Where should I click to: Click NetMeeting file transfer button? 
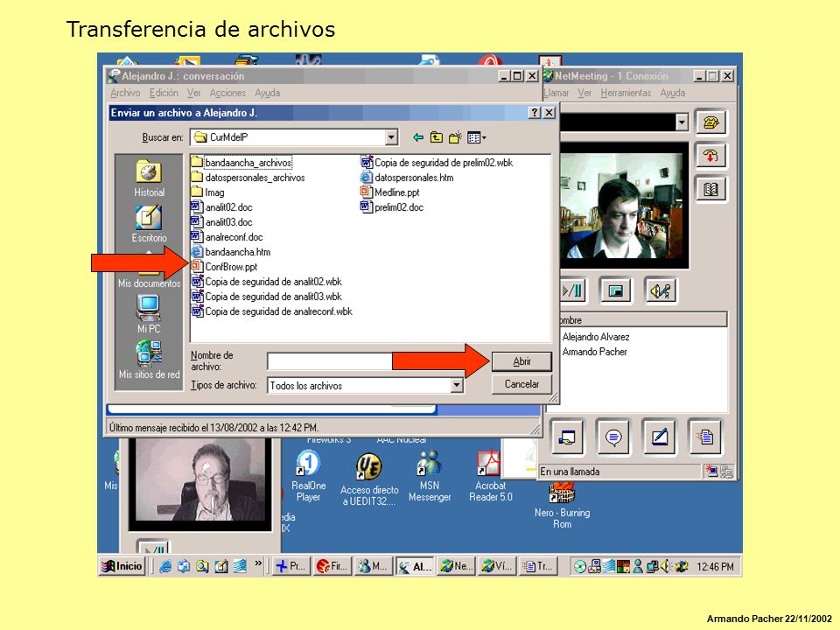pyautogui.click(x=705, y=437)
